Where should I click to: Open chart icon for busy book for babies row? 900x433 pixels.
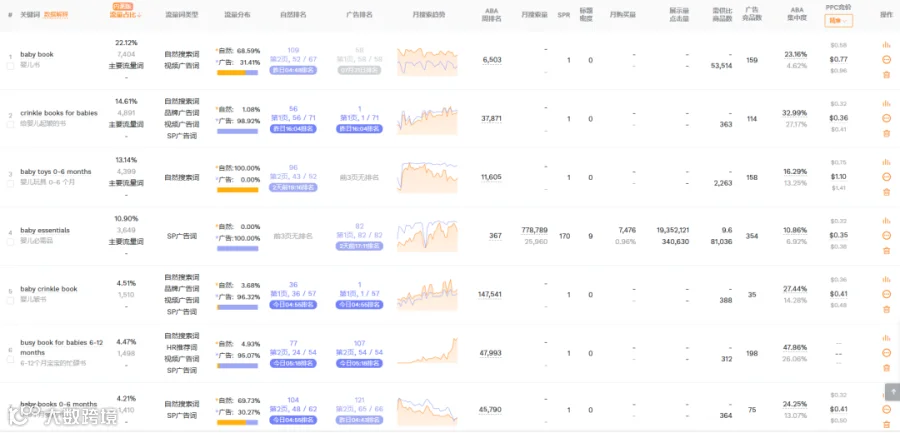(x=886, y=338)
